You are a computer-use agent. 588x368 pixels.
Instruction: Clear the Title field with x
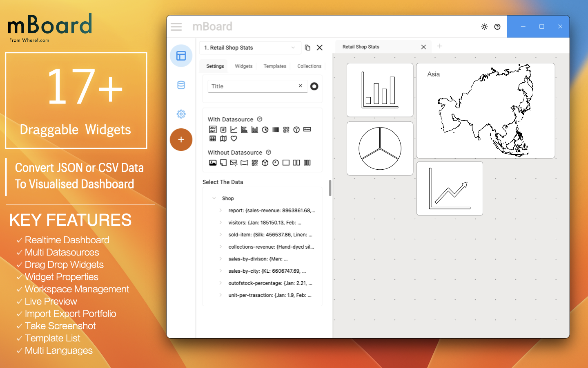click(x=301, y=86)
